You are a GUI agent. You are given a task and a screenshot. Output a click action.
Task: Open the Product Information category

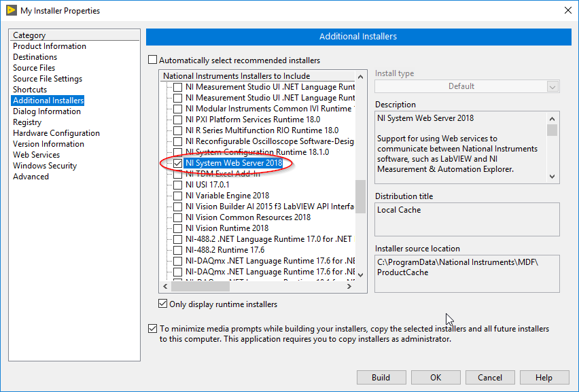coord(50,46)
